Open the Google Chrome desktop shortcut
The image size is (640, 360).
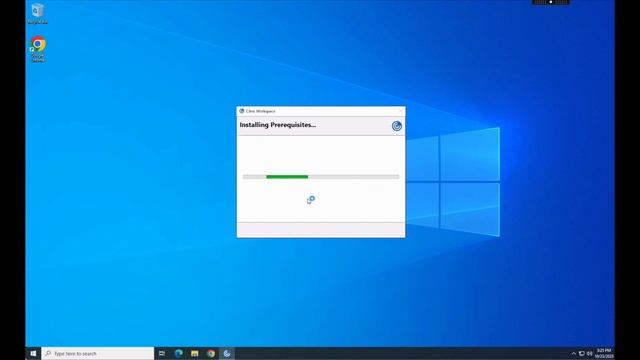(x=38, y=49)
